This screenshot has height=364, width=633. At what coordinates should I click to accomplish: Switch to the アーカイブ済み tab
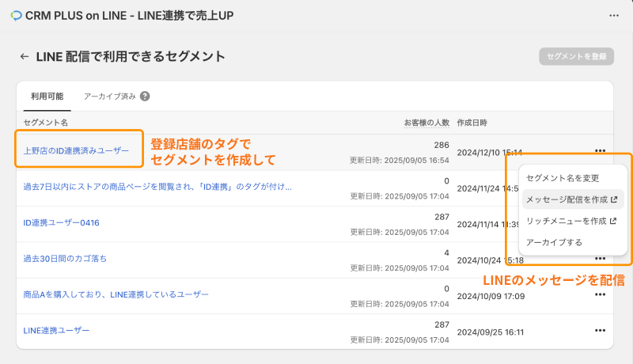(110, 97)
